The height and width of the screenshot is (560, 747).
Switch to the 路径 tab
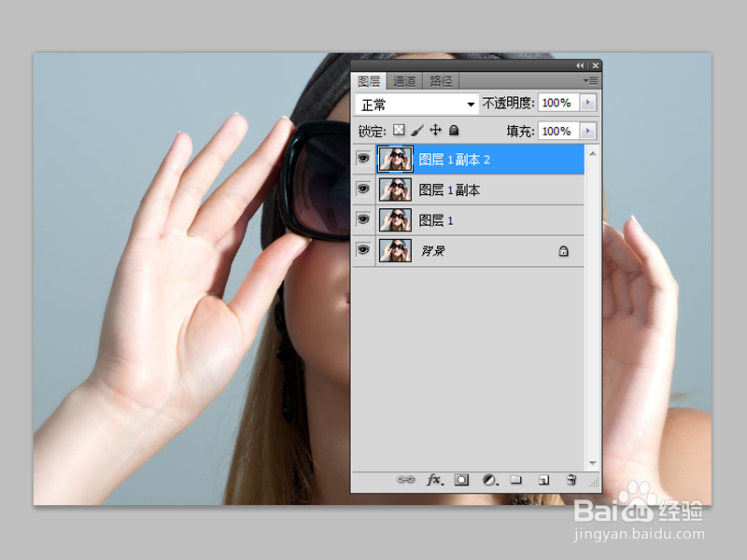(441, 81)
